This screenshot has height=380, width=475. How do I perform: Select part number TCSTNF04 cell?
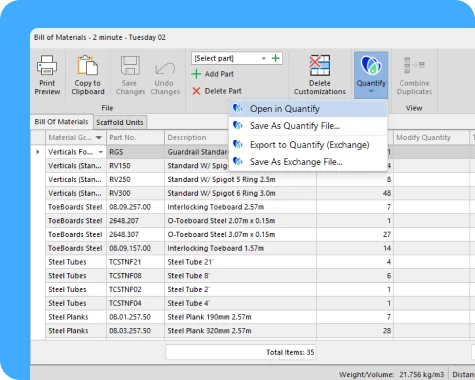coord(135,303)
